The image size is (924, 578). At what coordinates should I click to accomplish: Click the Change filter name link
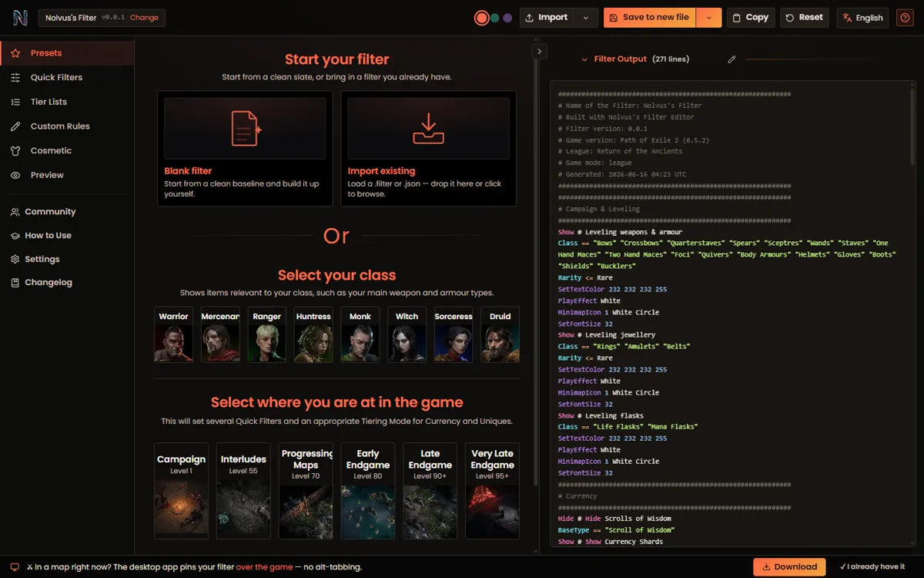144,18
